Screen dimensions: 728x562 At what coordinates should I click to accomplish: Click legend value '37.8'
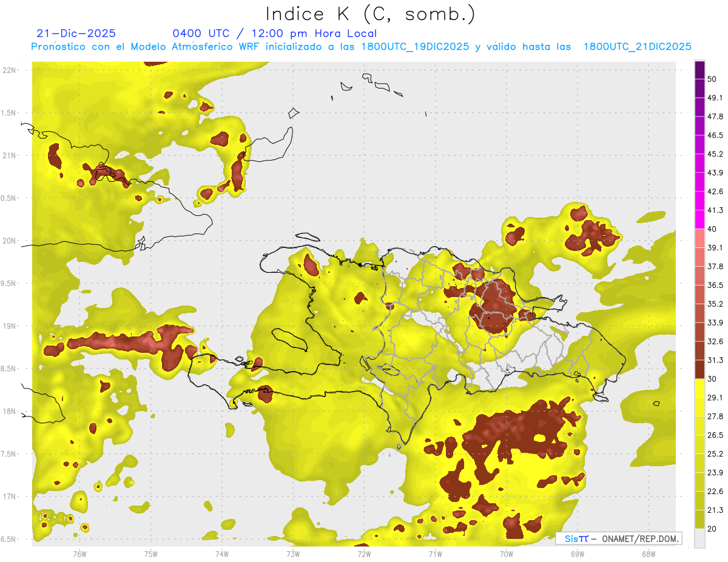715,266
